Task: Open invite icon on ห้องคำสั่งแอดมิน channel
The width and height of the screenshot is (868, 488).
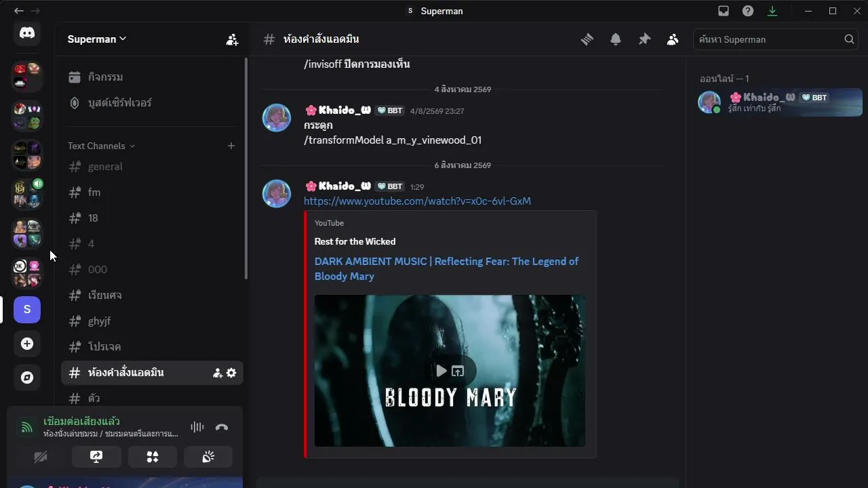Action: 218,373
